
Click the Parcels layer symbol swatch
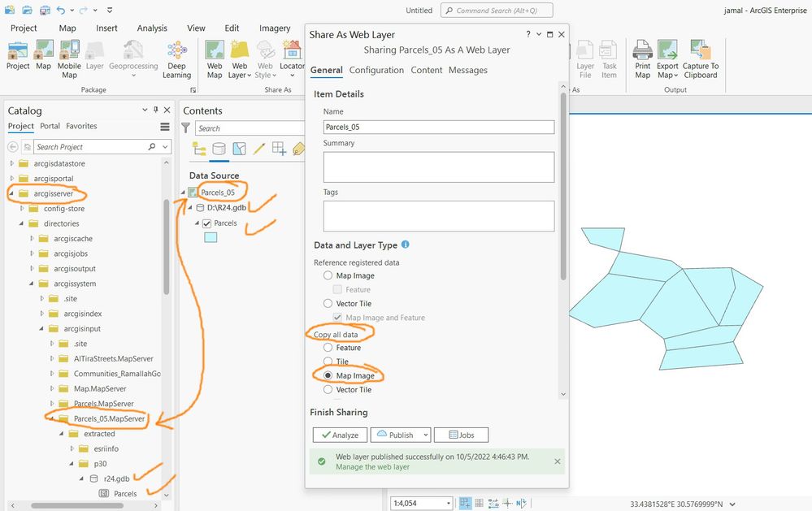coord(211,238)
